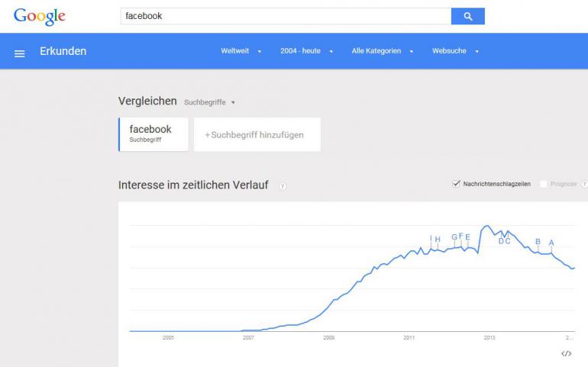
Task: Open the embed code icon
Action: 566,353
